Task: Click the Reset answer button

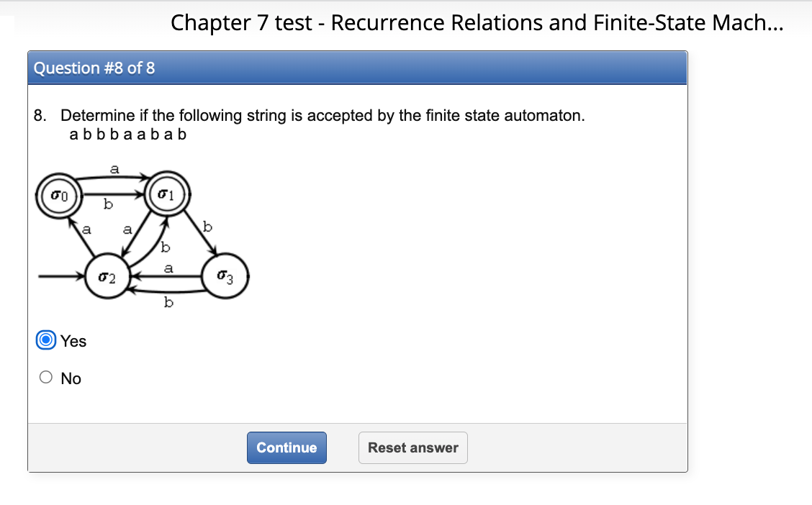Action: (412, 447)
